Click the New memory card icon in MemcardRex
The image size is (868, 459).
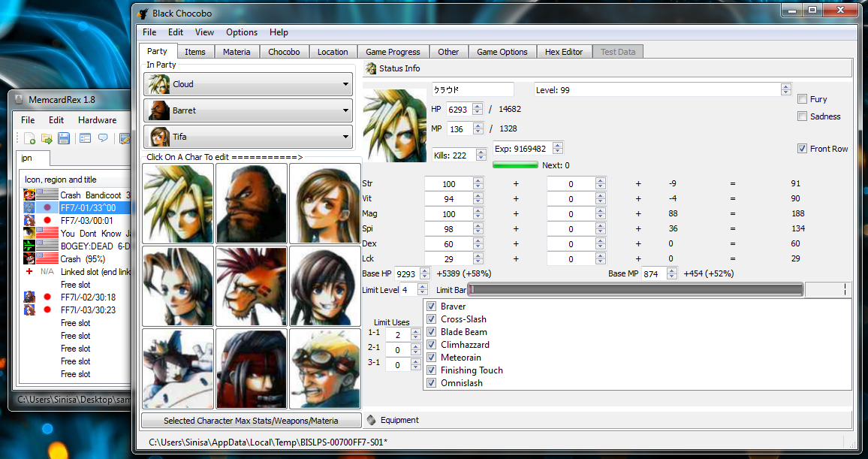tap(30, 138)
